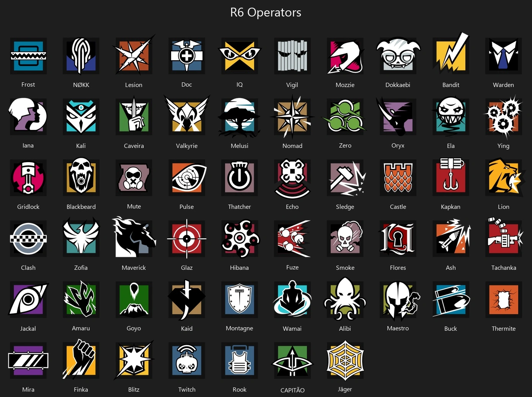Pick the Thermite breached wall icon
Screen dimensions: 532x397
tap(504, 300)
